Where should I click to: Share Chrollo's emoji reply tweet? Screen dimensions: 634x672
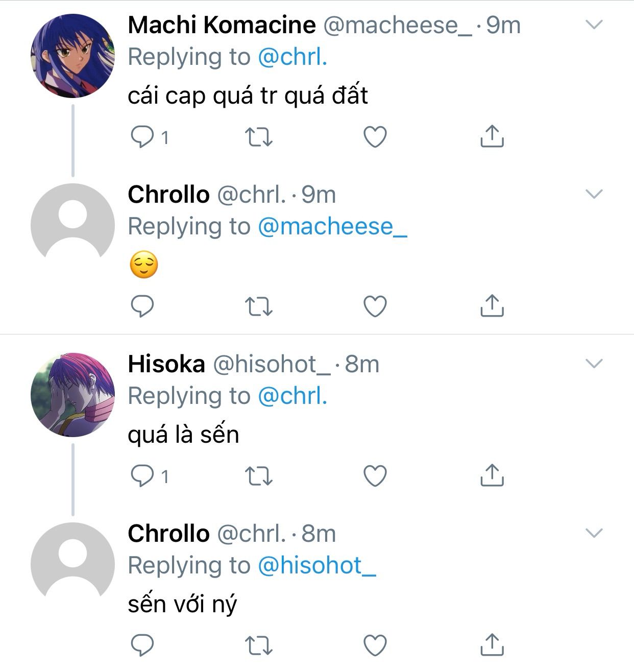(x=492, y=306)
